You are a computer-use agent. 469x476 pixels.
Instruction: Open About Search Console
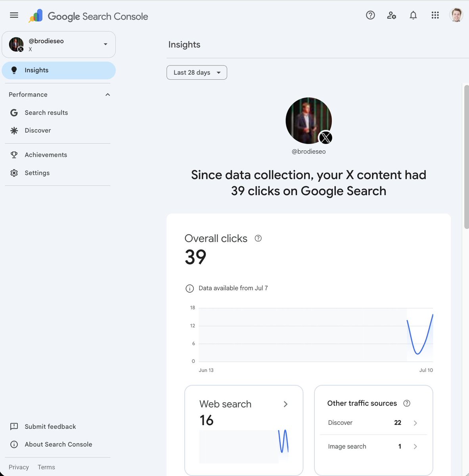58,444
